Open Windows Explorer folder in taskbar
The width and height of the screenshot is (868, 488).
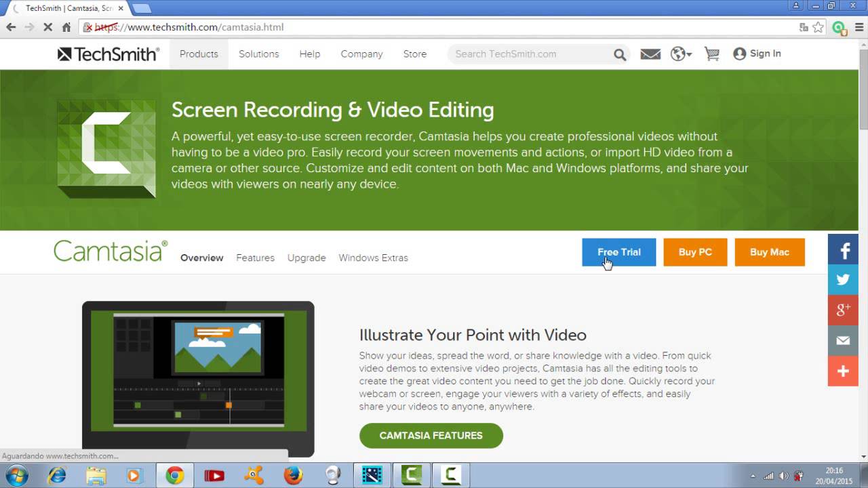click(x=96, y=476)
